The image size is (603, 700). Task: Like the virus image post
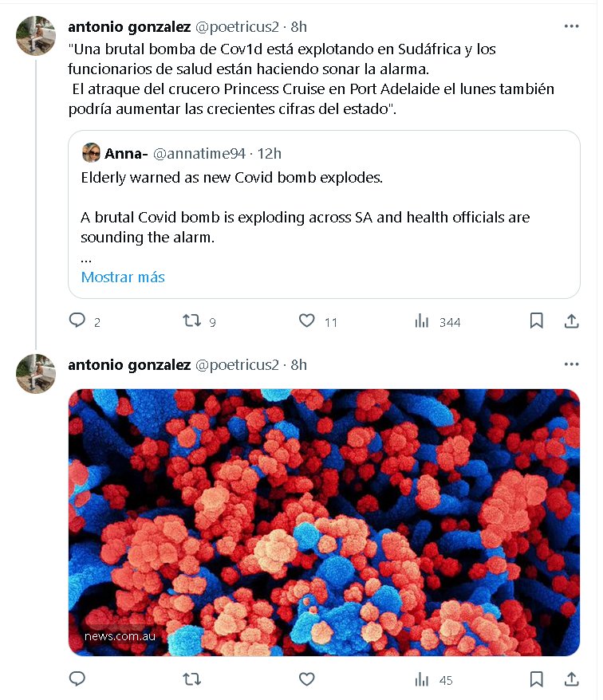click(x=307, y=679)
